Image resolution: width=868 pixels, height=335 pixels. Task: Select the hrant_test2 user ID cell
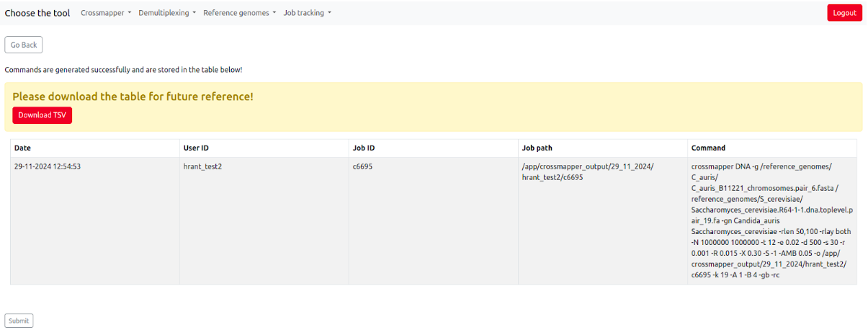(x=202, y=166)
